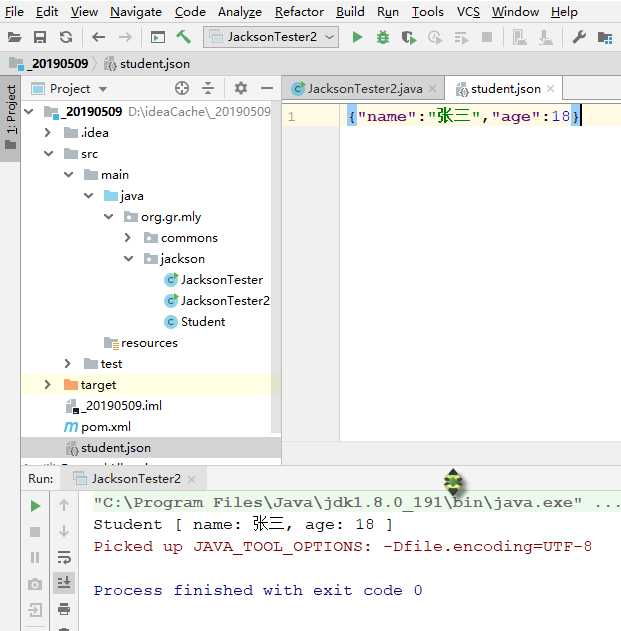621x631 pixels.
Task: Click line number 1 in editor gutter
Action: pyautogui.click(x=291, y=117)
